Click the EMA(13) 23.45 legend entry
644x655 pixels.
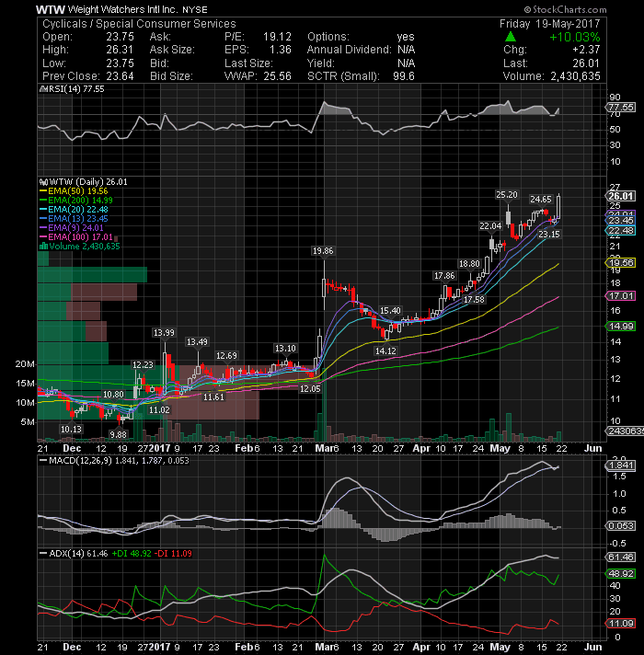[x=74, y=218]
